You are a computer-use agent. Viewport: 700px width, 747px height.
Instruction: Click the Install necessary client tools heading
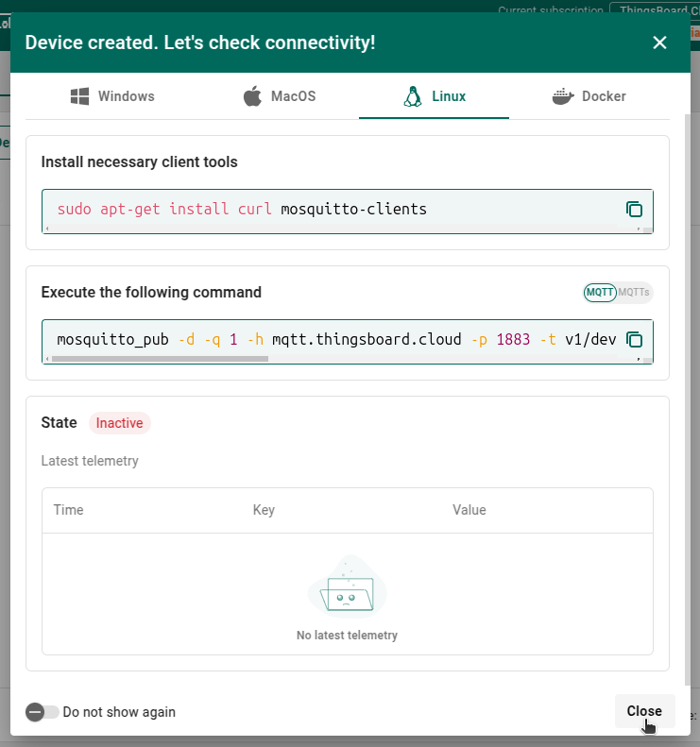pyautogui.click(x=139, y=162)
